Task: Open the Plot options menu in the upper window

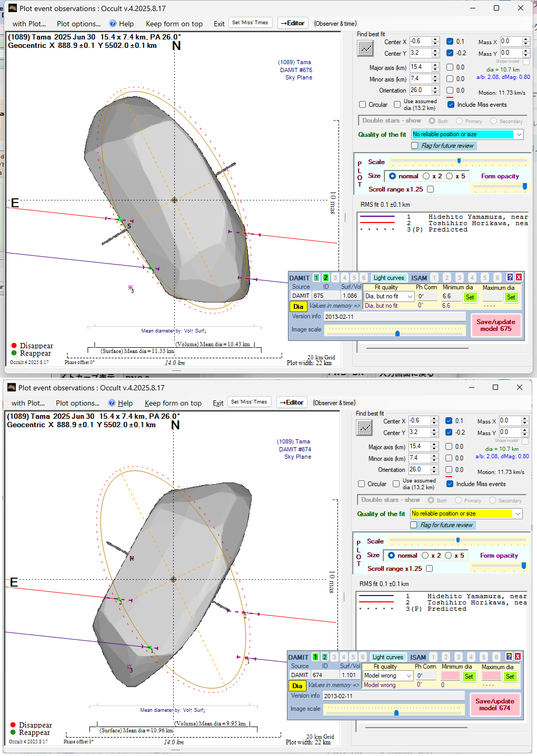Action: [x=78, y=24]
